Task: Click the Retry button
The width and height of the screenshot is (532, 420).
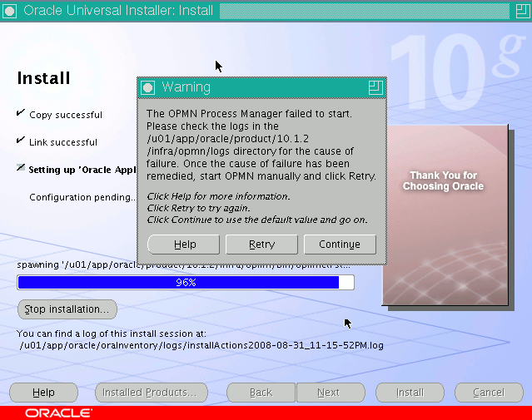Action: pyautogui.click(x=261, y=245)
